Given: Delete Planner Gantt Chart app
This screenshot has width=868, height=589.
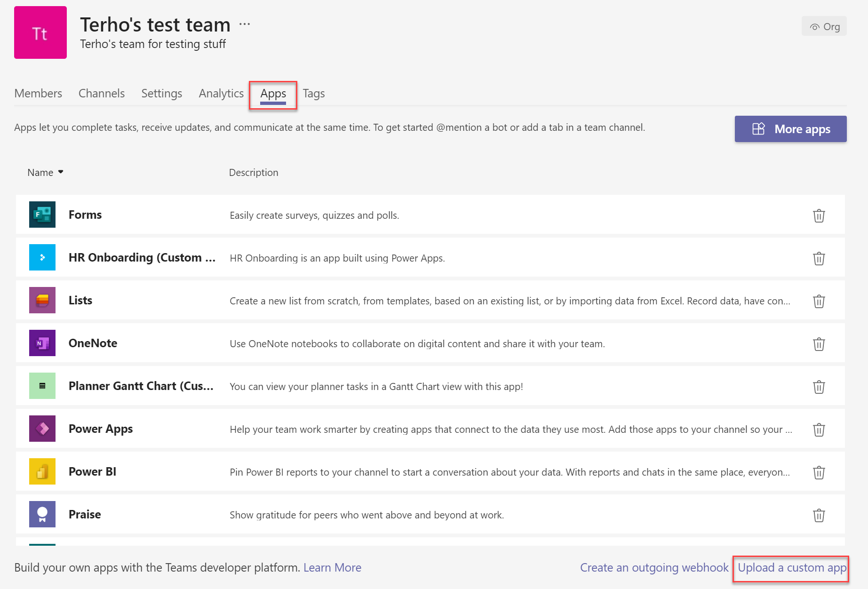Looking at the screenshot, I should click(x=819, y=387).
